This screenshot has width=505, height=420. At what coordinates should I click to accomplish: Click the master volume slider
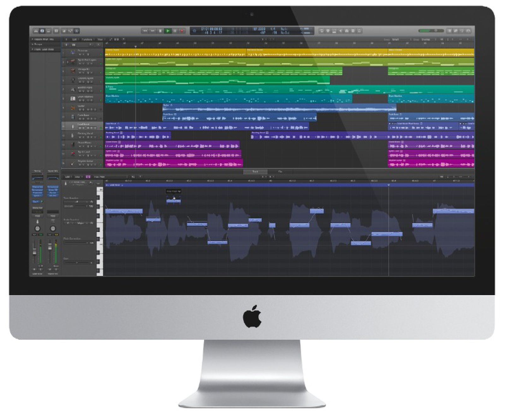(x=431, y=31)
